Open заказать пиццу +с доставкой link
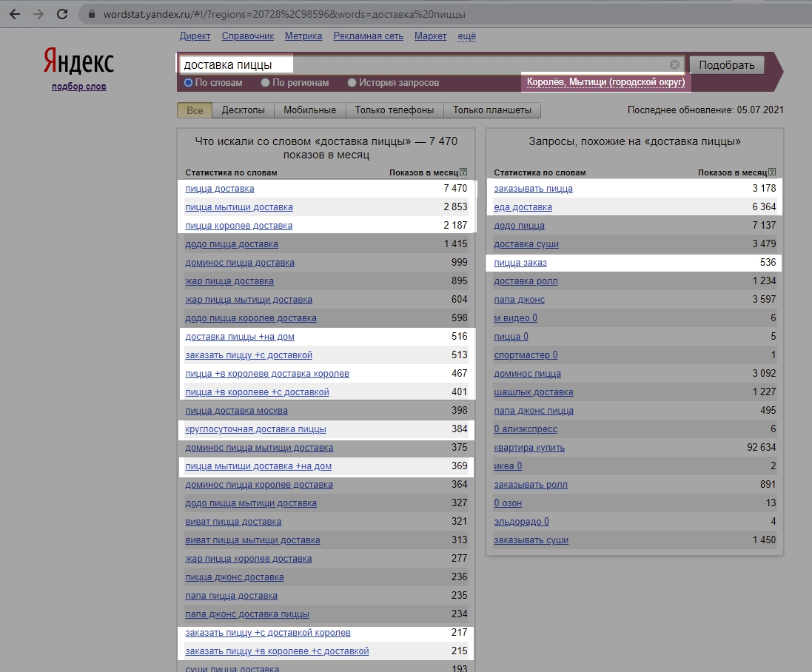The width and height of the screenshot is (812, 672). click(x=249, y=356)
